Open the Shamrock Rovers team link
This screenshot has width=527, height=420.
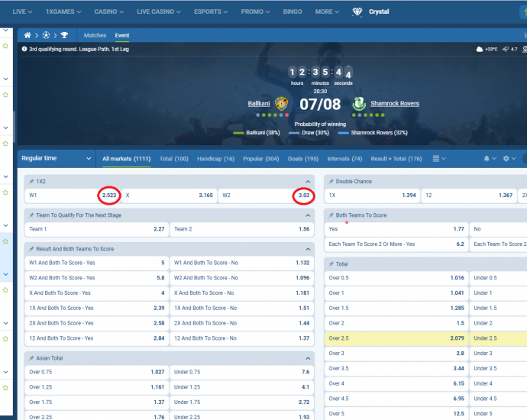coord(395,104)
